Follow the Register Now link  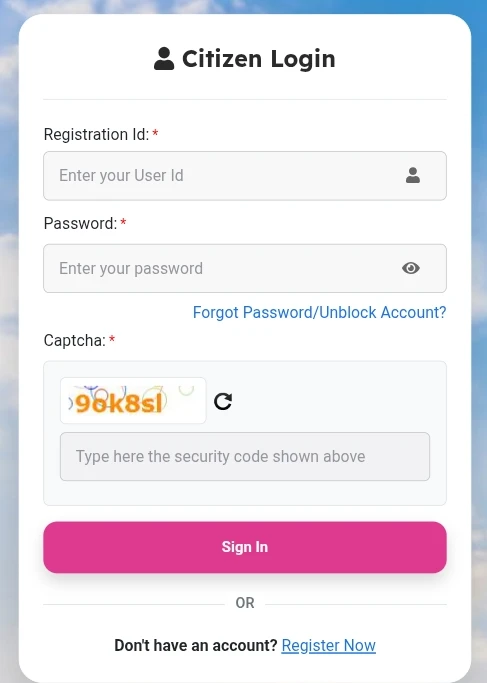[328, 645]
